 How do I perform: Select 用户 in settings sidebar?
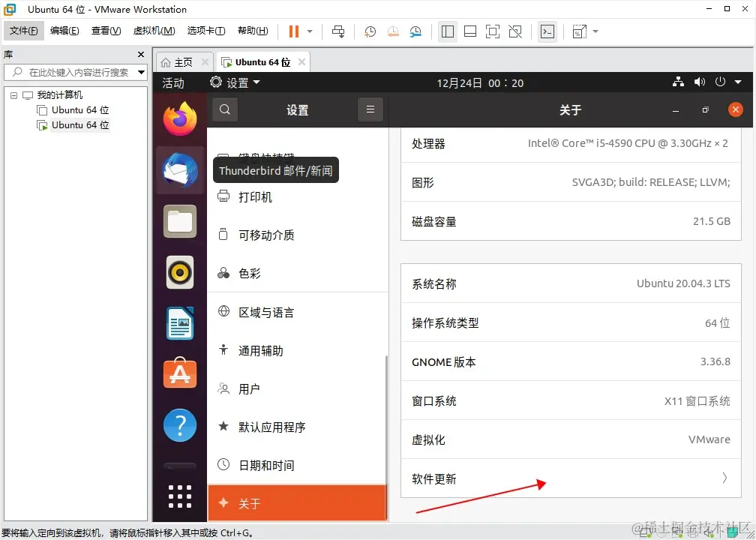click(298, 388)
